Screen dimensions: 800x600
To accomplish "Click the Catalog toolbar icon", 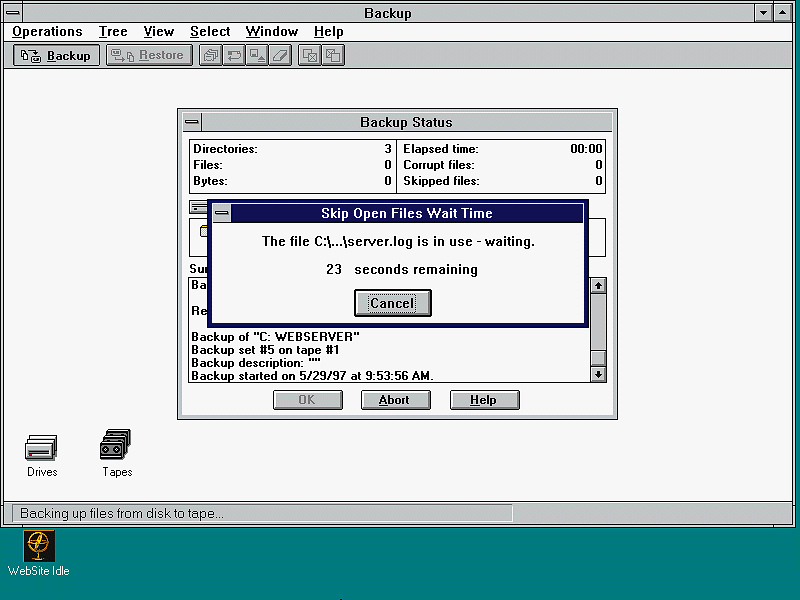I will (211, 56).
